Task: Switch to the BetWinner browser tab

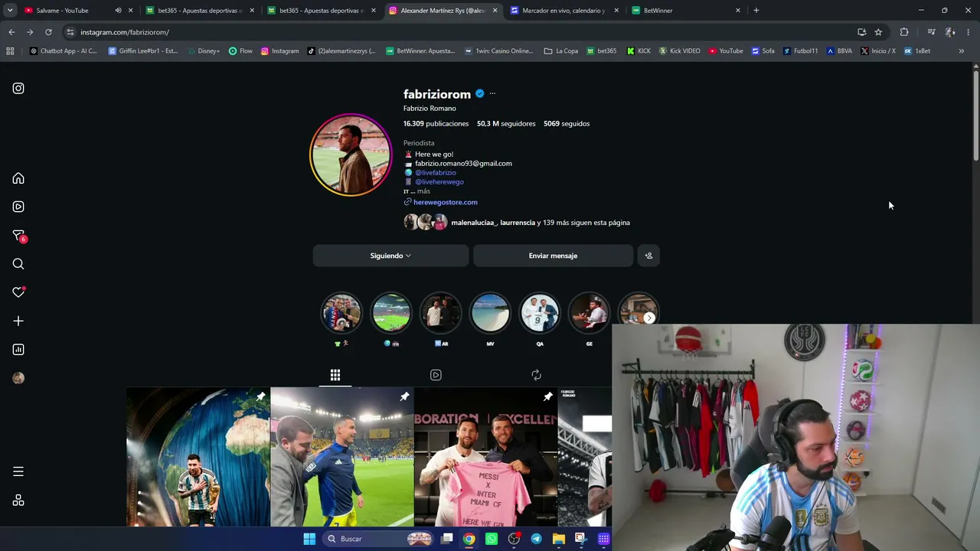Action: [x=686, y=11]
